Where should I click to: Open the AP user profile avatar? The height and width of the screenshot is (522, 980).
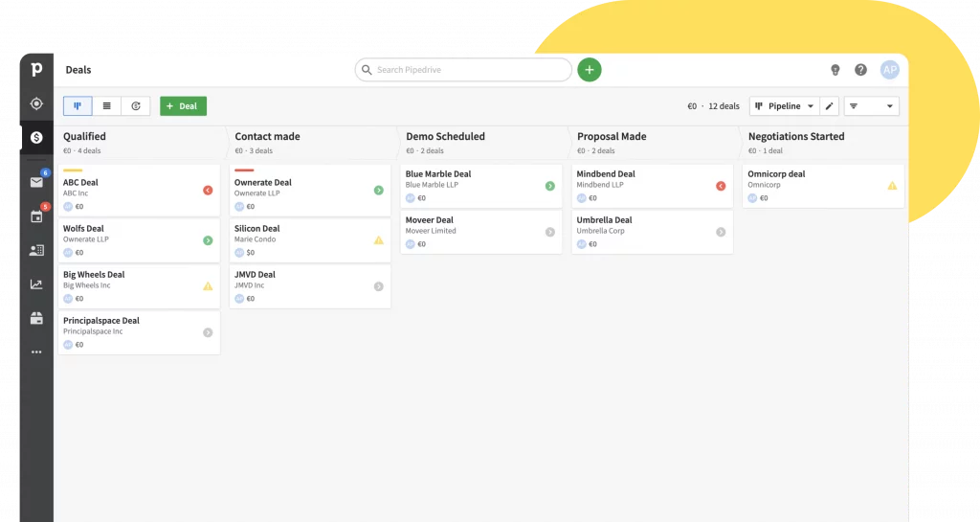click(x=889, y=69)
